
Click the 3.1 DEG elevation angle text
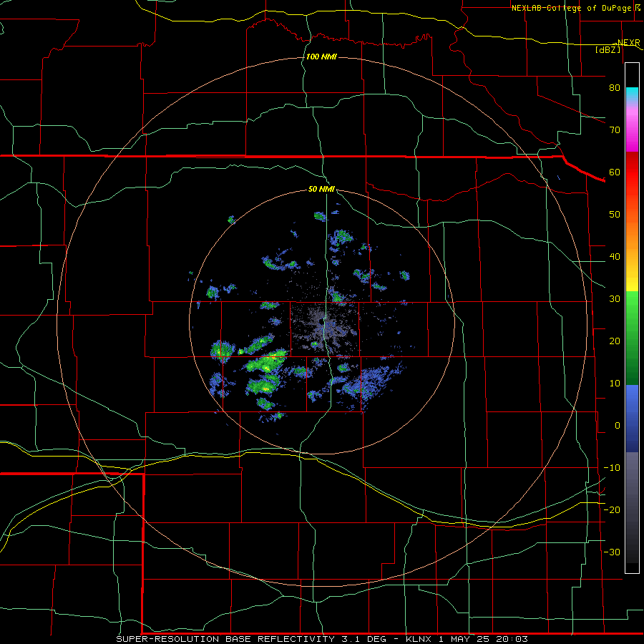point(364,639)
